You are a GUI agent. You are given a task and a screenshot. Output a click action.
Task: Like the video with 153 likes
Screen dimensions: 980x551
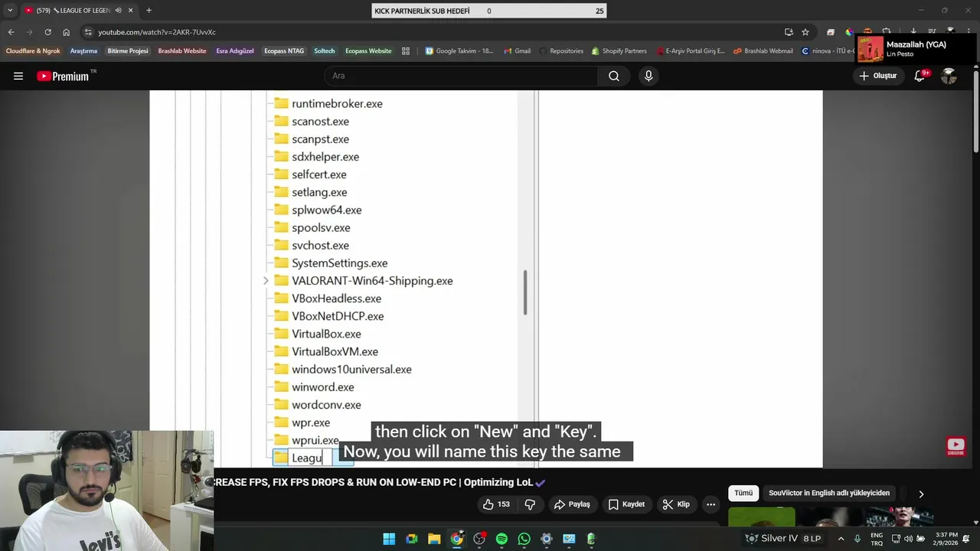click(497, 504)
